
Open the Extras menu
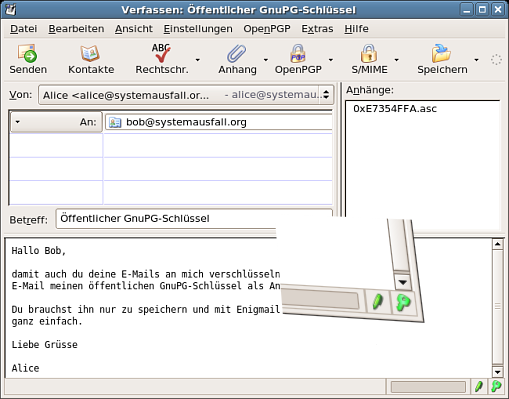(x=317, y=29)
